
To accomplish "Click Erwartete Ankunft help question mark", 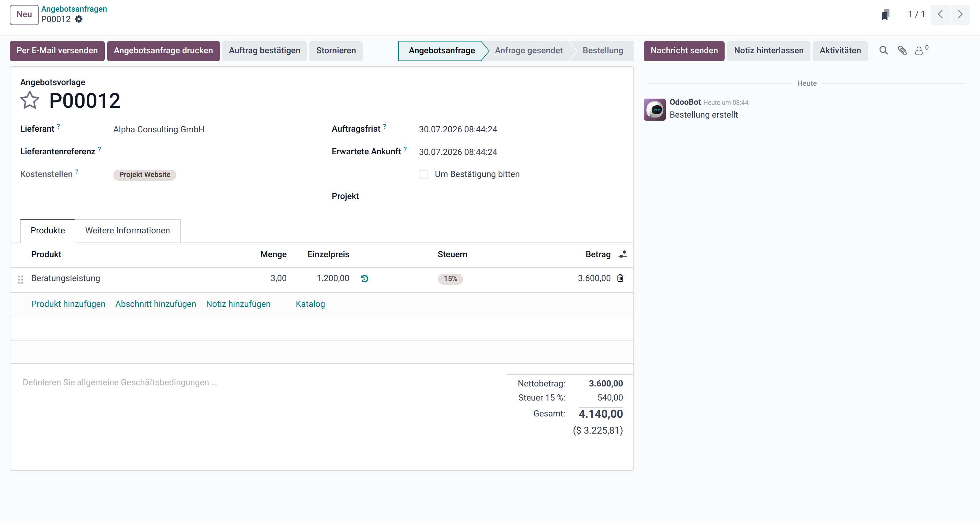I will click(405, 149).
